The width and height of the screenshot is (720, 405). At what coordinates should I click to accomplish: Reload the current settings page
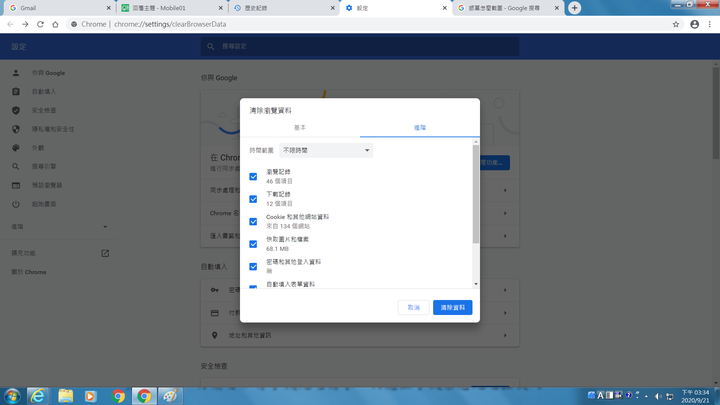(40, 24)
